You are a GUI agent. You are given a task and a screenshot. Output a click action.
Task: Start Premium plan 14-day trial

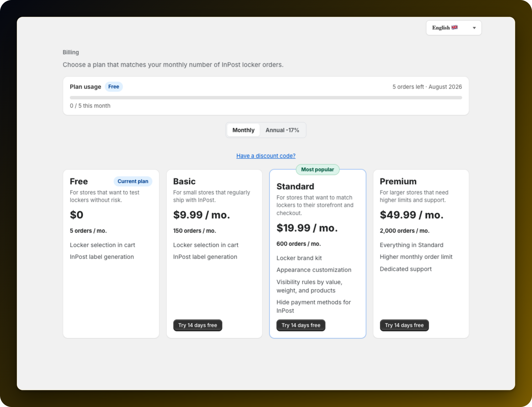404,325
